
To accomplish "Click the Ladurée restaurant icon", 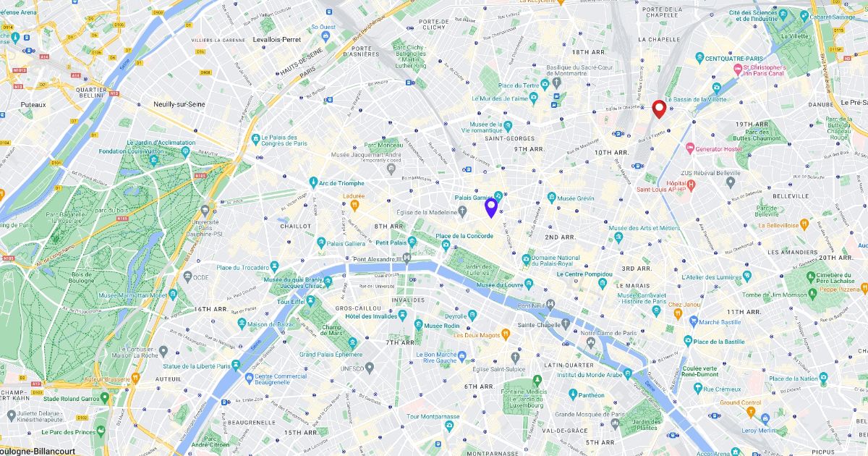I will coord(346,205).
